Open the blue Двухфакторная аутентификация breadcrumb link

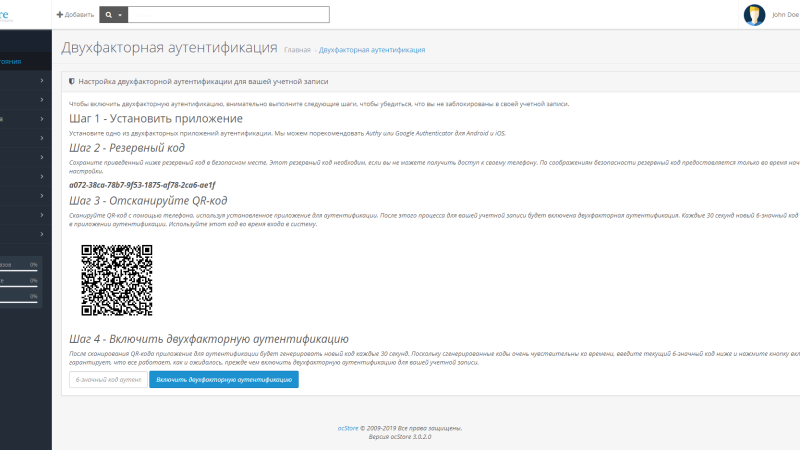coord(372,50)
